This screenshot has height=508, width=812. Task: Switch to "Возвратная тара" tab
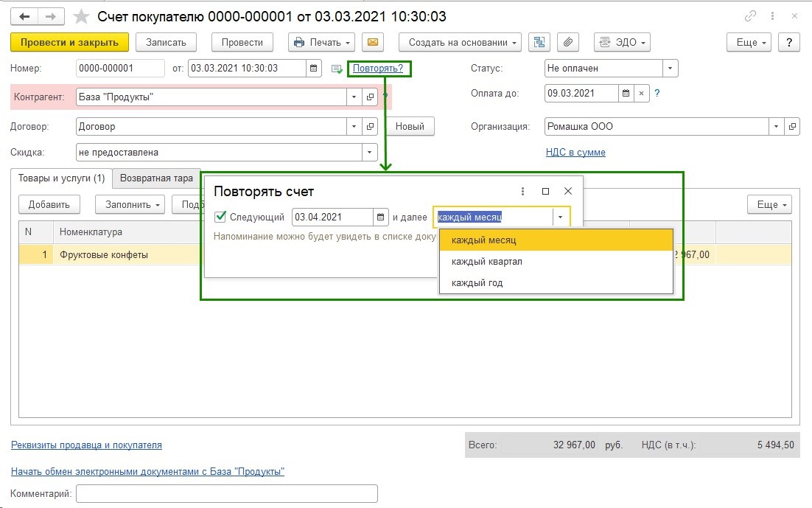tap(156, 178)
